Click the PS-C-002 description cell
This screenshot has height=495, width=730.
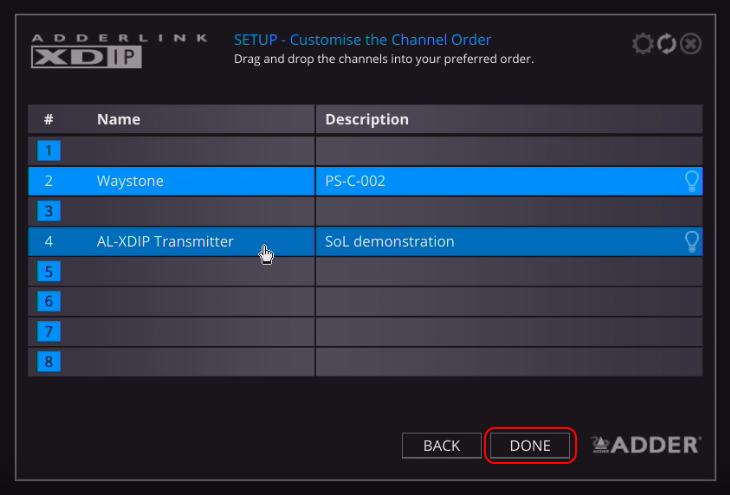(355, 181)
